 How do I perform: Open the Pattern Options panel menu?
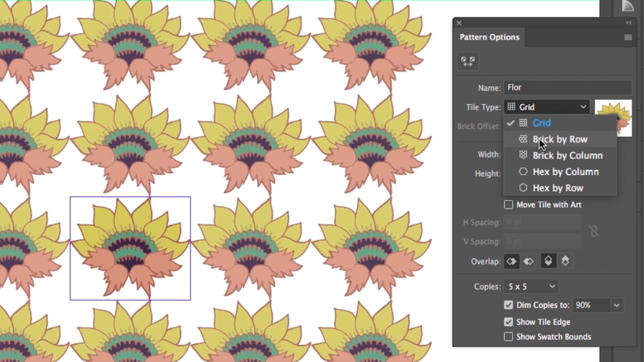(x=628, y=37)
